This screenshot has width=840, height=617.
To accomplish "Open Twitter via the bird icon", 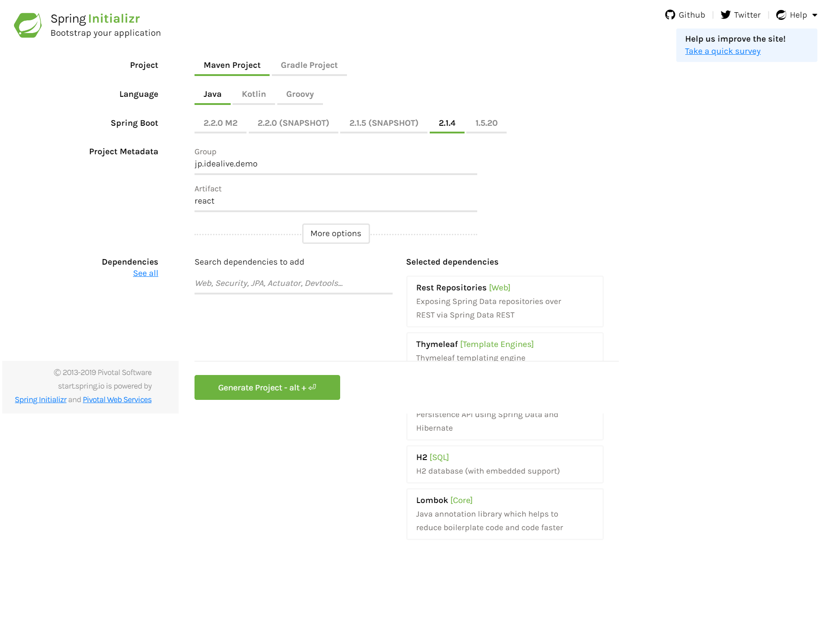I will tap(726, 14).
